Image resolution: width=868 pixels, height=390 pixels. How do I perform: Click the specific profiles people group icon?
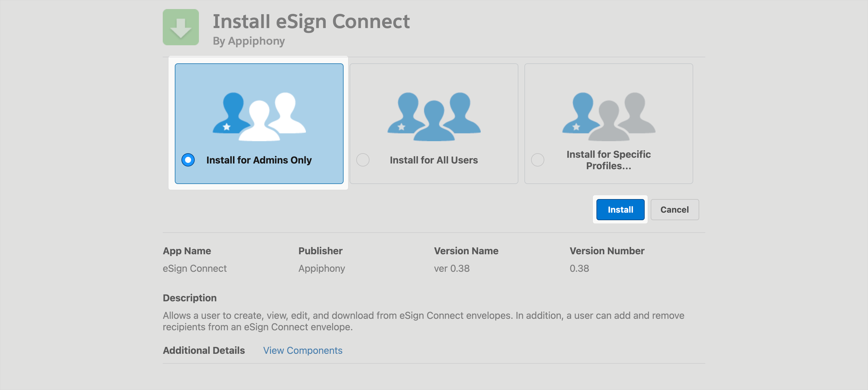(609, 116)
